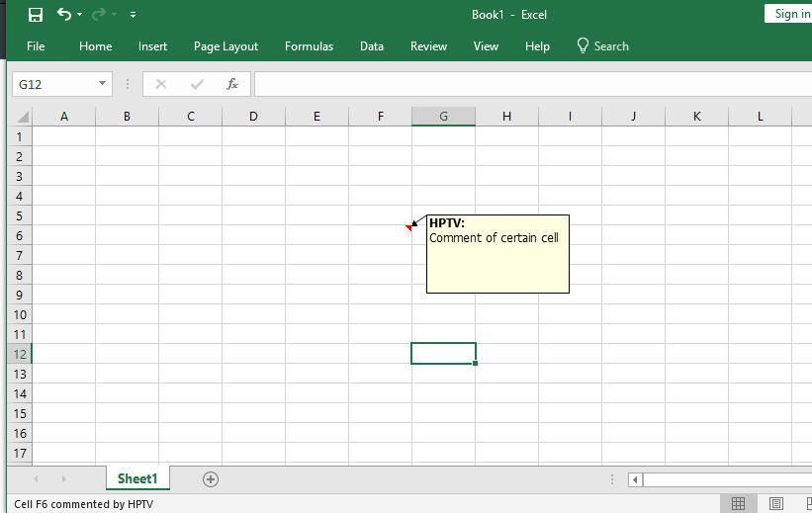This screenshot has width=812, height=513.
Task: Click horizontal scrollbar left arrow
Action: [x=635, y=479]
